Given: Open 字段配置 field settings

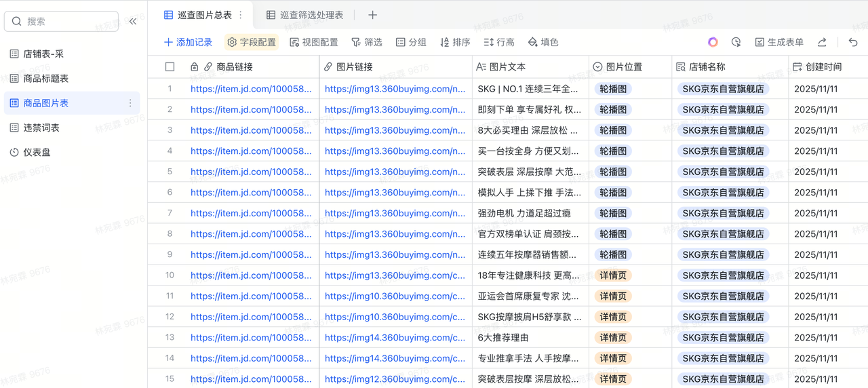Looking at the screenshot, I should pyautogui.click(x=252, y=42).
